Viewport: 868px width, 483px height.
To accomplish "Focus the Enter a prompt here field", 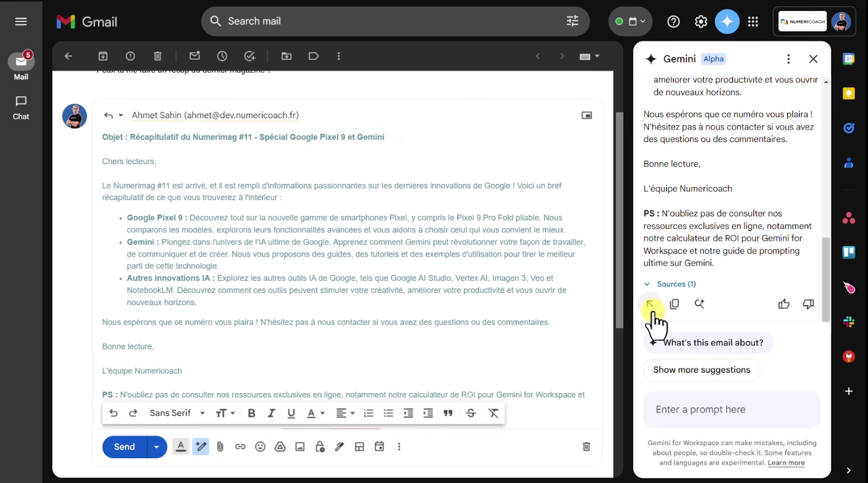I will coord(732,410).
